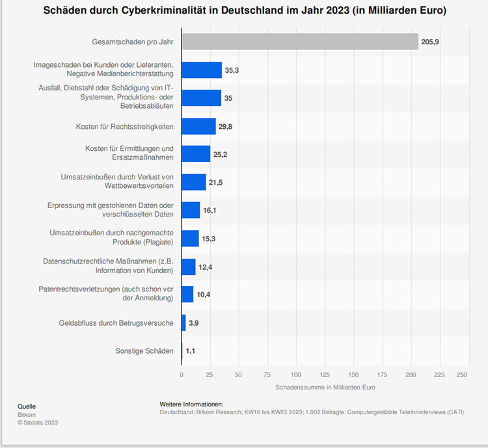This screenshot has width=488, height=448.
Task: Select the Plagiate bar showing 15,3
Action: (x=190, y=239)
